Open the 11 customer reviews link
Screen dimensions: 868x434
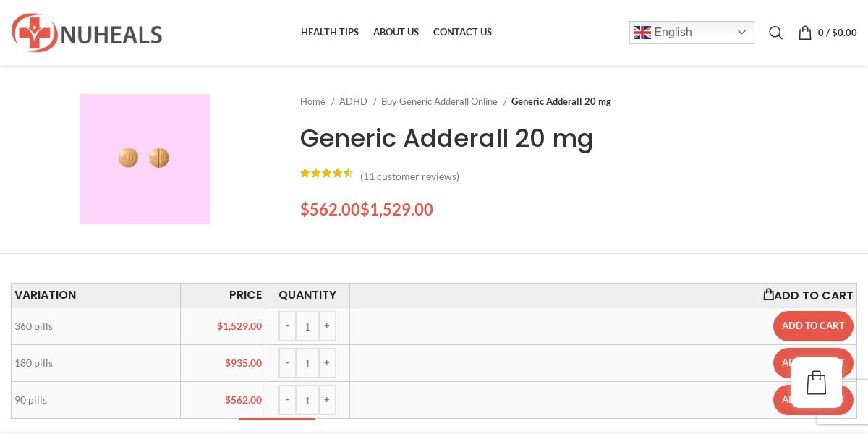coord(409,176)
